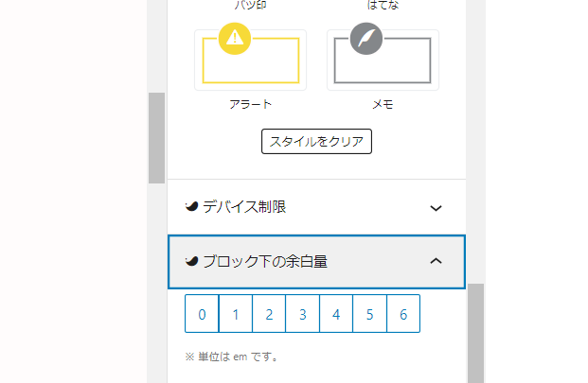Open the デバイス制限 panel title
The width and height of the screenshot is (588, 383).
(x=244, y=207)
